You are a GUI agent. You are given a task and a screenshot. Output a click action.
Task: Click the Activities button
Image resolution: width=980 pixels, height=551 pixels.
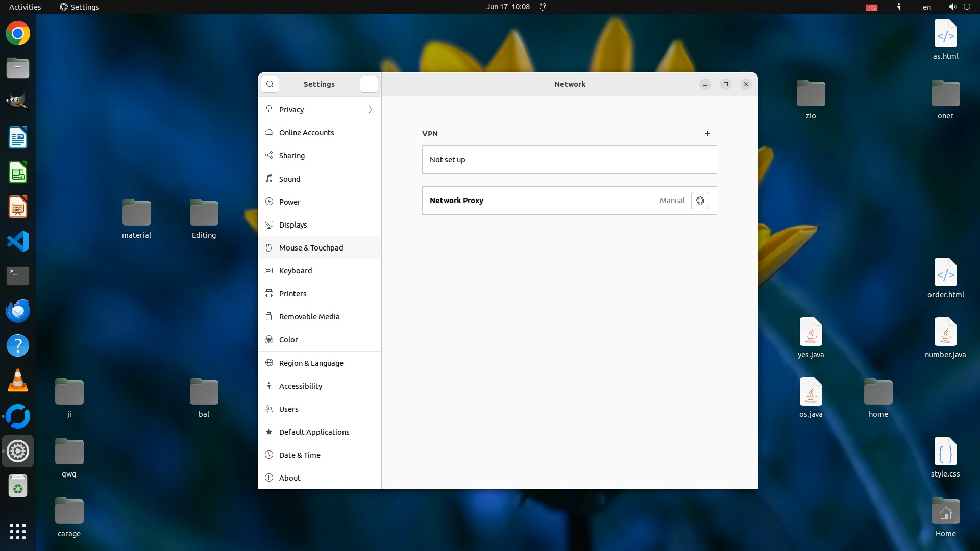click(25, 7)
